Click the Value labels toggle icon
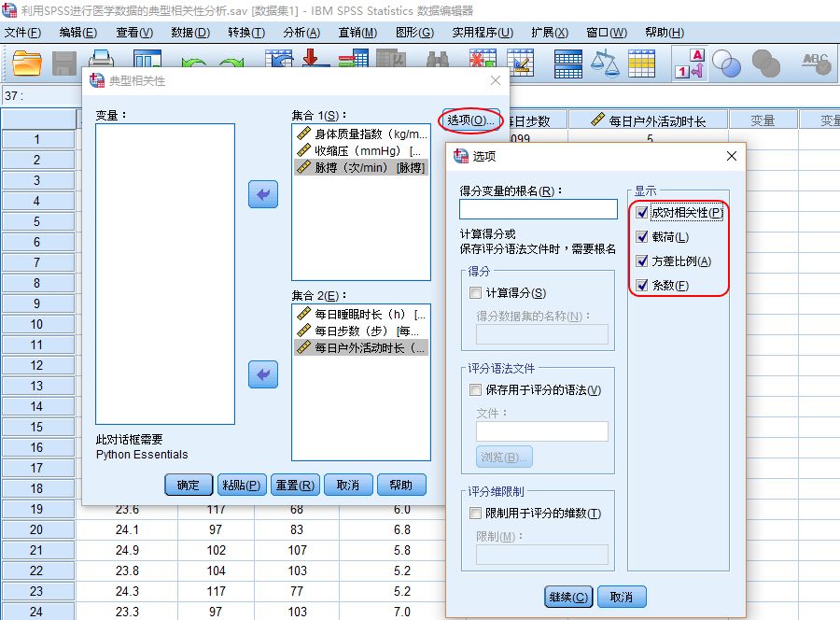Image resolution: width=840 pixels, height=620 pixels. [690, 63]
